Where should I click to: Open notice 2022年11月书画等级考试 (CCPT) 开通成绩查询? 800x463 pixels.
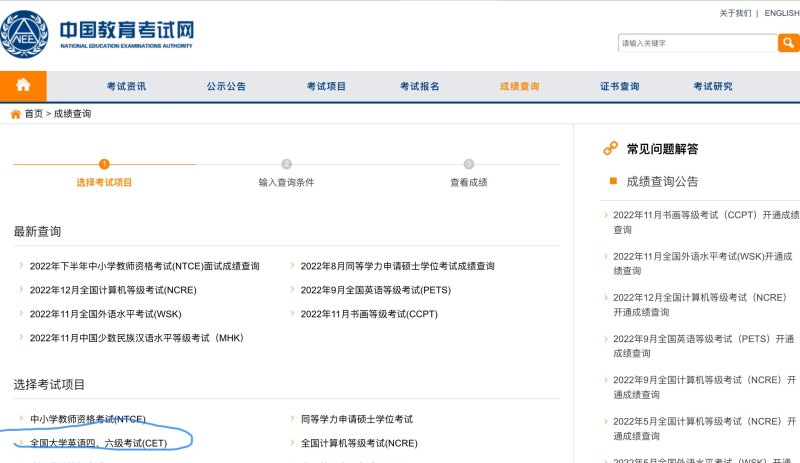click(x=706, y=222)
